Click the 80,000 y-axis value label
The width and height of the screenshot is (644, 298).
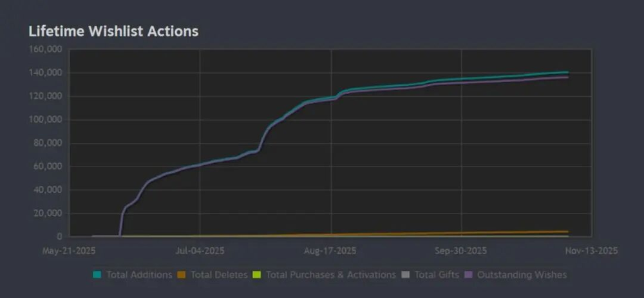48,143
